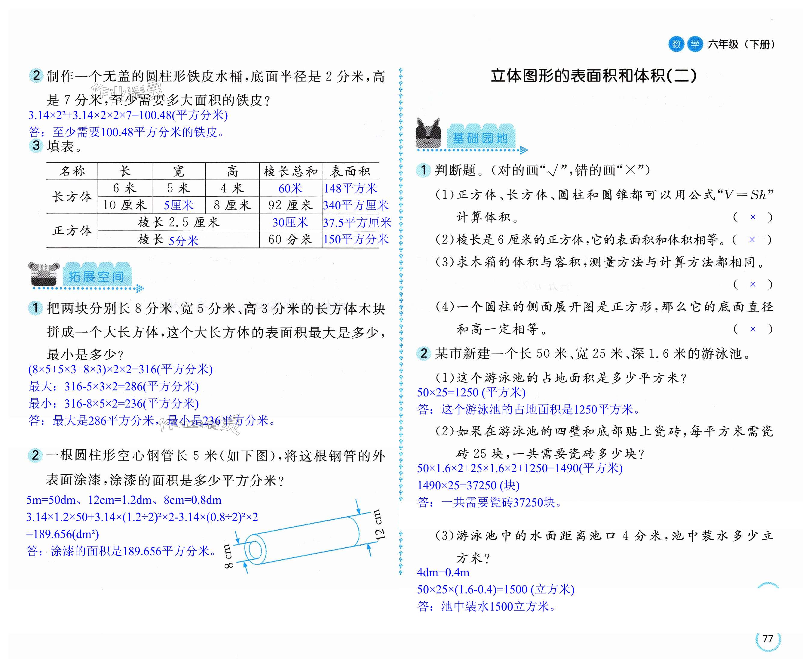This screenshot has width=812, height=668.
Task: Click the cell '棱长 2.5 厘米'
Action: [x=179, y=222]
